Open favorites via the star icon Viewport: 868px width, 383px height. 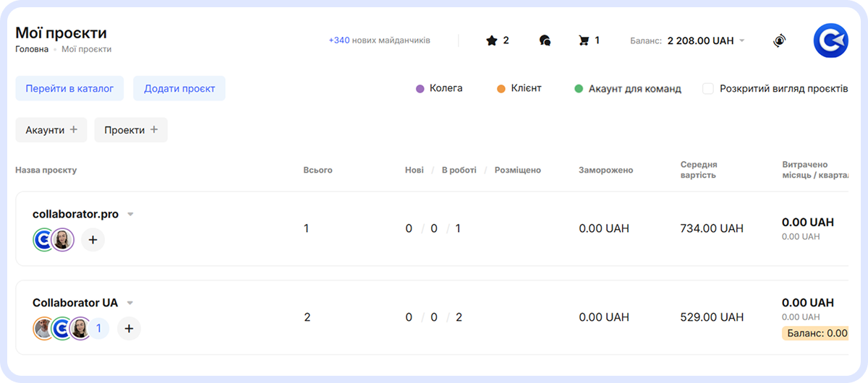coord(492,40)
